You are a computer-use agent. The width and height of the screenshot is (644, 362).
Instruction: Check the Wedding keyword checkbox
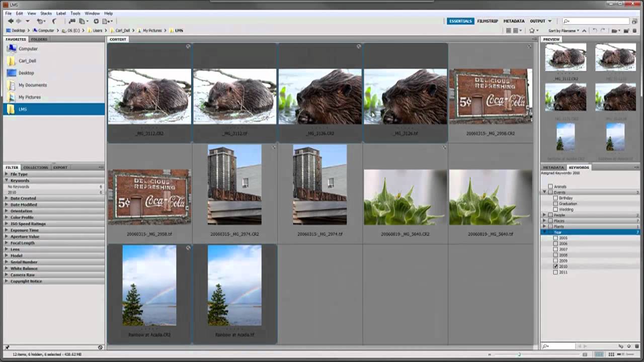point(555,209)
